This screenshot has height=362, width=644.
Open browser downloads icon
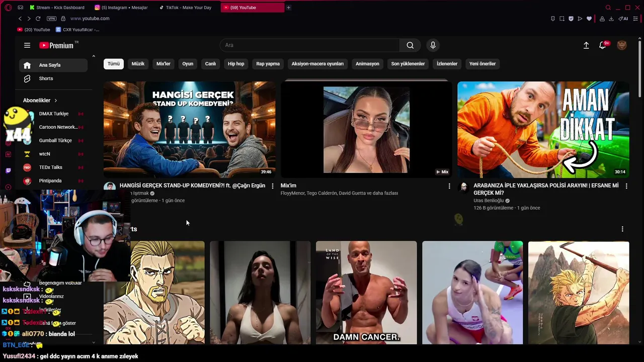point(611,19)
